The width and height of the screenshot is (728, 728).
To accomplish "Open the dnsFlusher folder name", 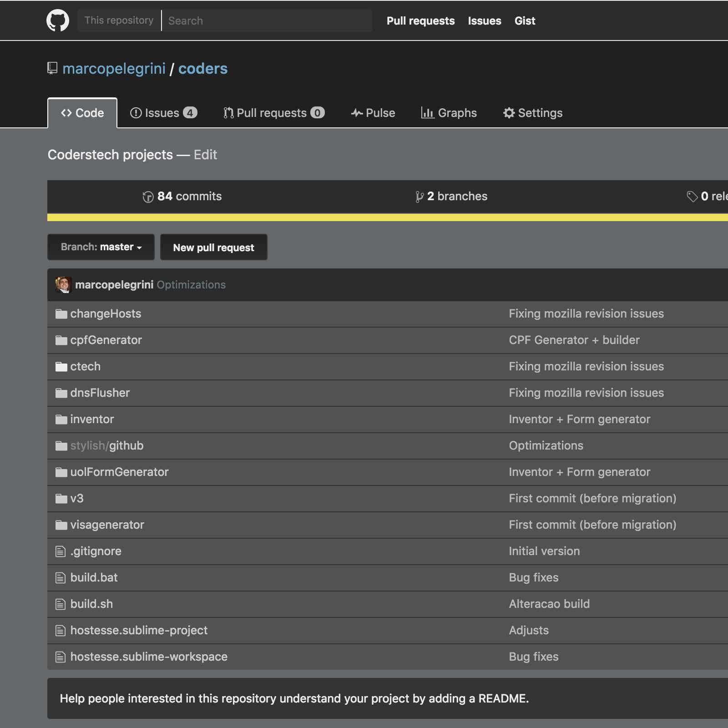I will click(100, 393).
